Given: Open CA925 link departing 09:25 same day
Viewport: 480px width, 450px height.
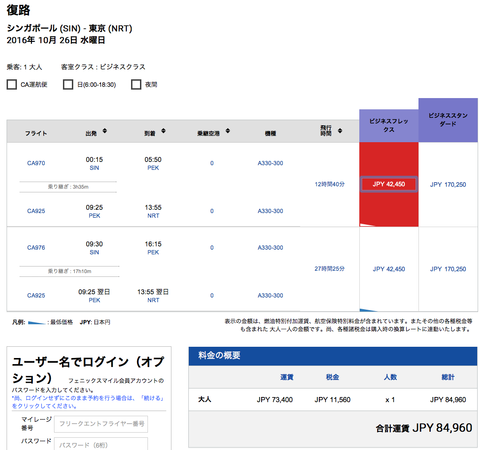Looking at the screenshot, I should coord(36,211).
